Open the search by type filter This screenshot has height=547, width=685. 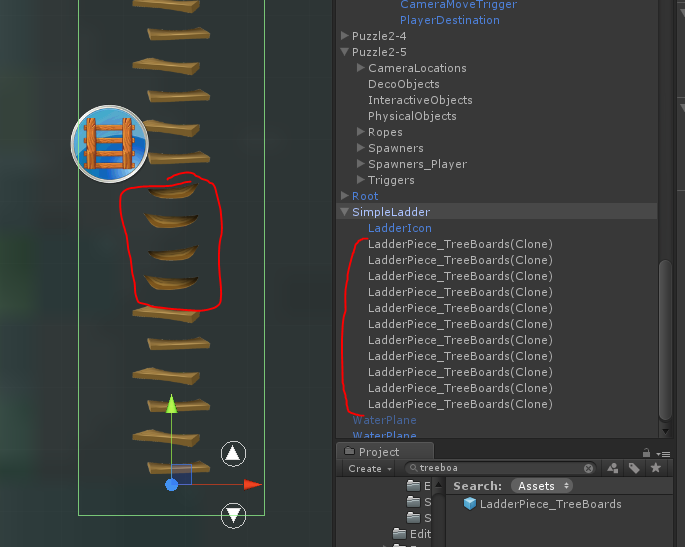click(x=612, y=468)
